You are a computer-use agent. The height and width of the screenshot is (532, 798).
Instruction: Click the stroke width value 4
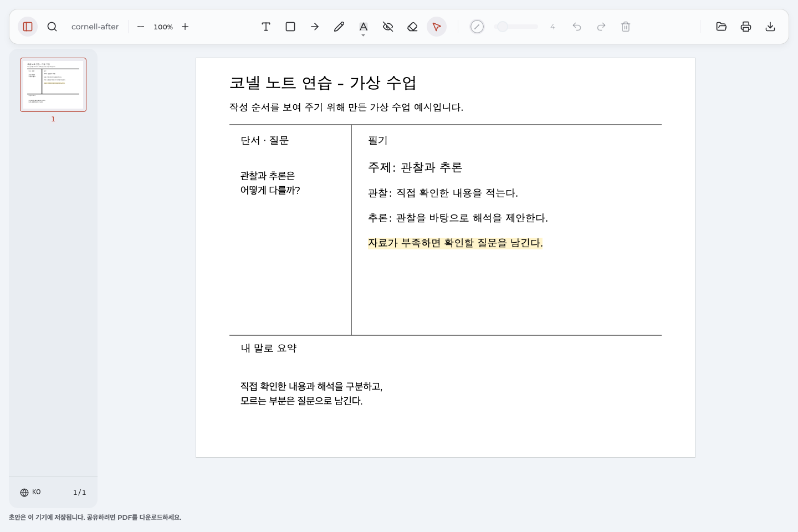coord(553,27)
